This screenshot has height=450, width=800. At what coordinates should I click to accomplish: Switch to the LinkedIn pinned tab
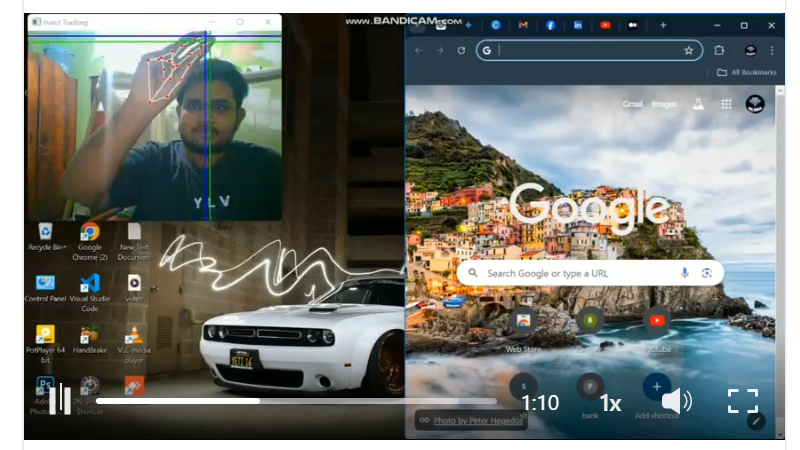pos(578,25)
